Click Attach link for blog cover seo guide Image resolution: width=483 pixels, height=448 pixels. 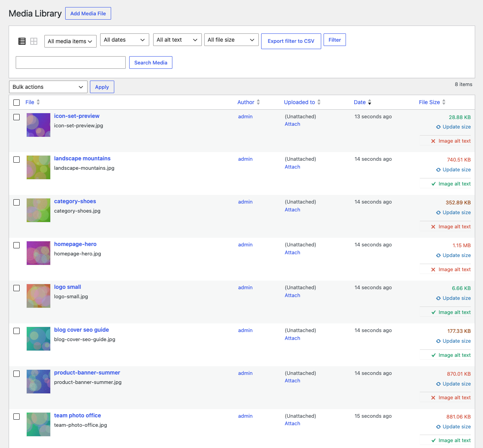point(293,338)
